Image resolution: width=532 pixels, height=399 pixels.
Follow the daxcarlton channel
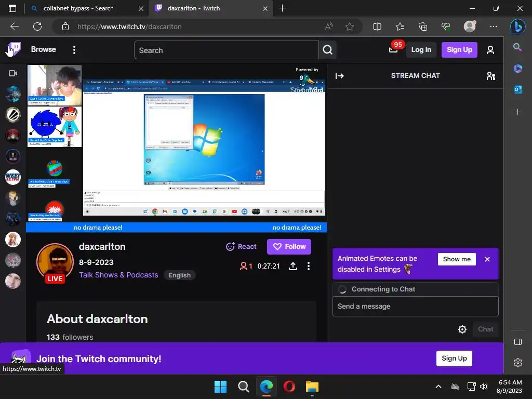coord(289,247)
